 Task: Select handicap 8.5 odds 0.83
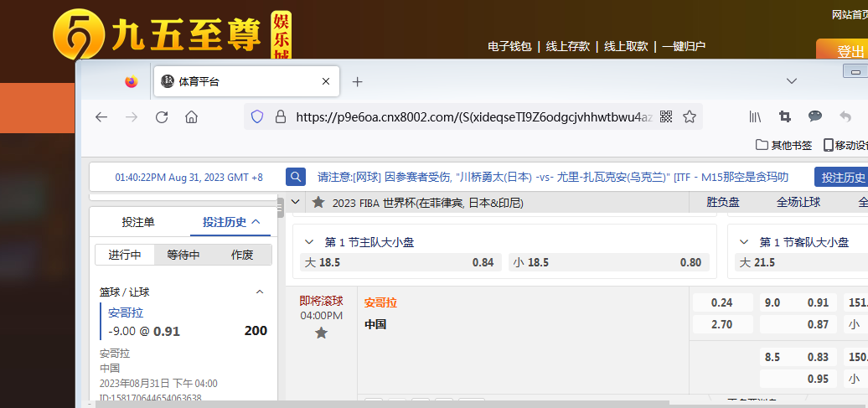(798, 357)
